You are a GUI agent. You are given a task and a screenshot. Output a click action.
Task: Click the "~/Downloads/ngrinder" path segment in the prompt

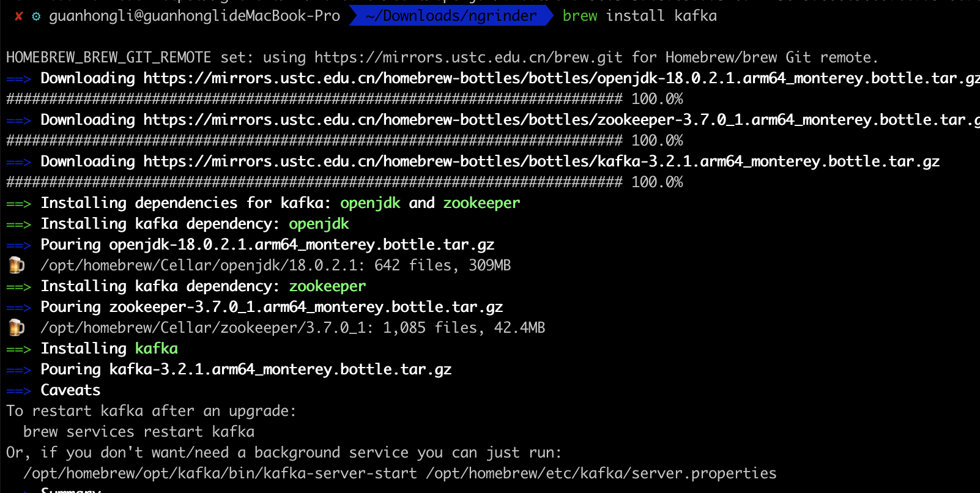point(451,16)
